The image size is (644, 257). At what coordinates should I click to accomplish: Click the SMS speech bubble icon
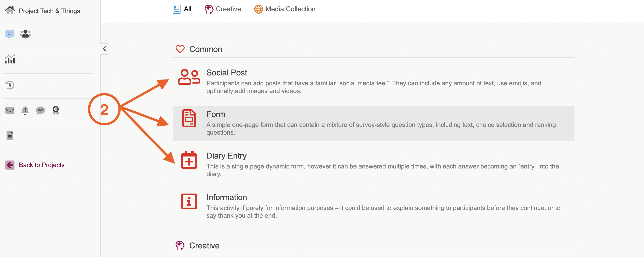[40, 110]
